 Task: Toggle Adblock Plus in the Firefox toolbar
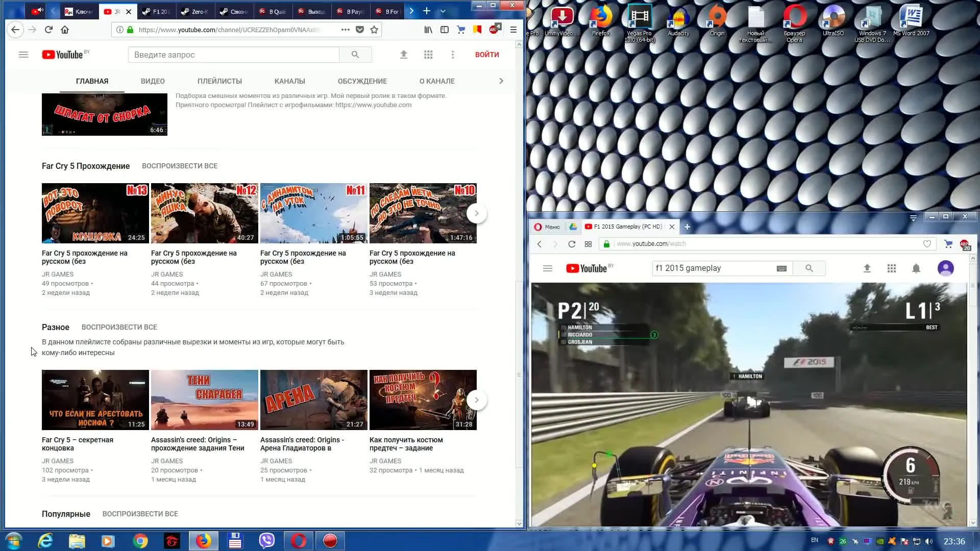point(494,30)
